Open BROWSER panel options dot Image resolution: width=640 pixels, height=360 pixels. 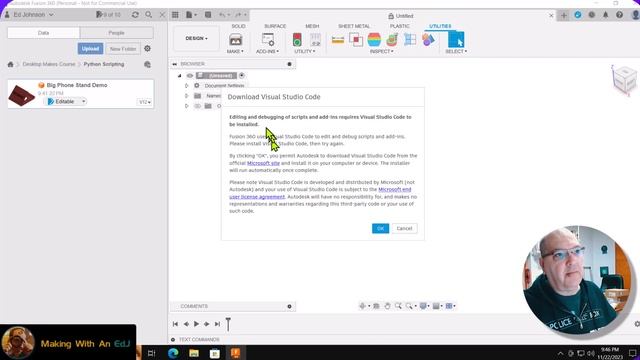(x=289, y=64)
